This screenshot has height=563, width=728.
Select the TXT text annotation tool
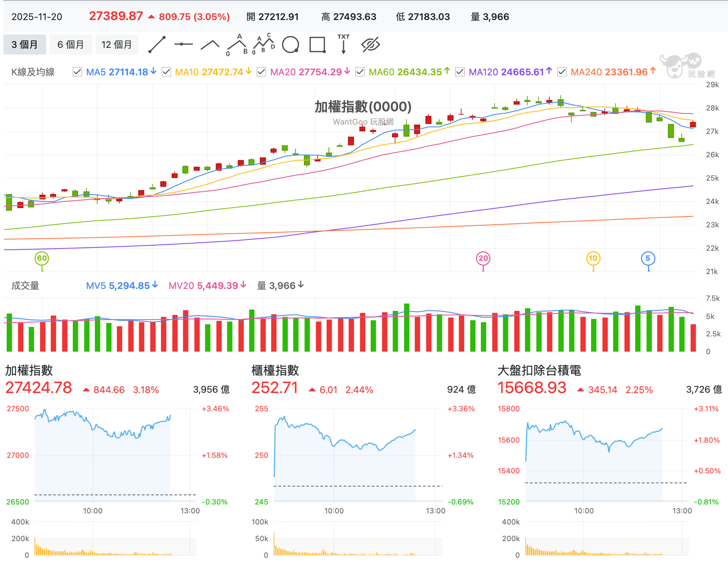click(344, 44)
